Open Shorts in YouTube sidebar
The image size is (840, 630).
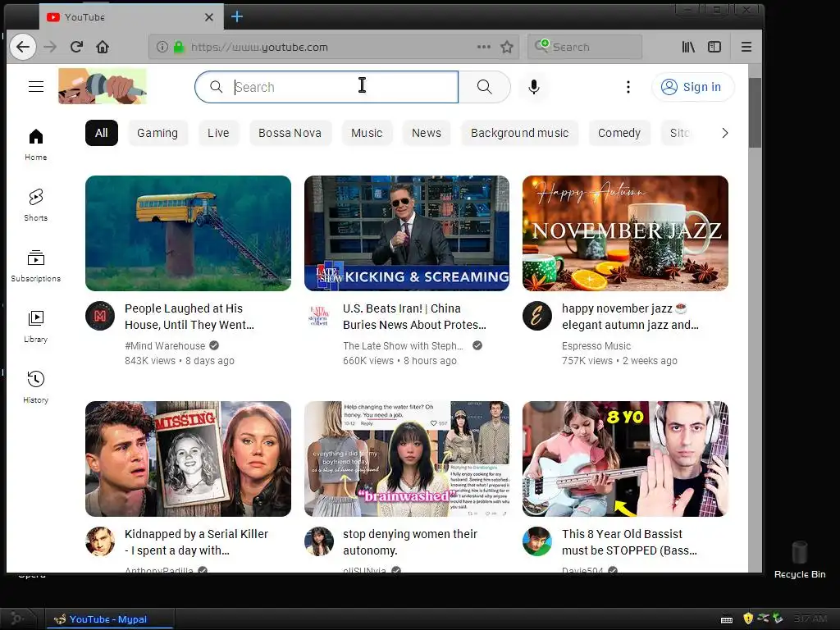[36, 205]
